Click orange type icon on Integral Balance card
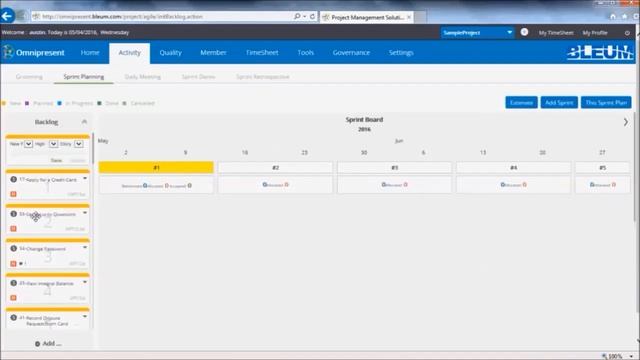 13,298
